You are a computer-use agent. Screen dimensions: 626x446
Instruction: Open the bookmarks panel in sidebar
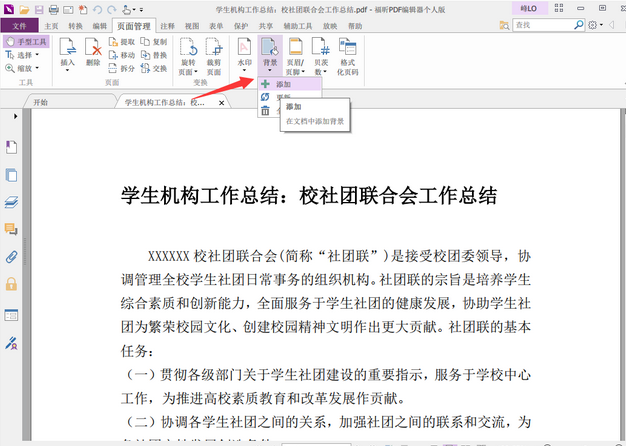11,147
